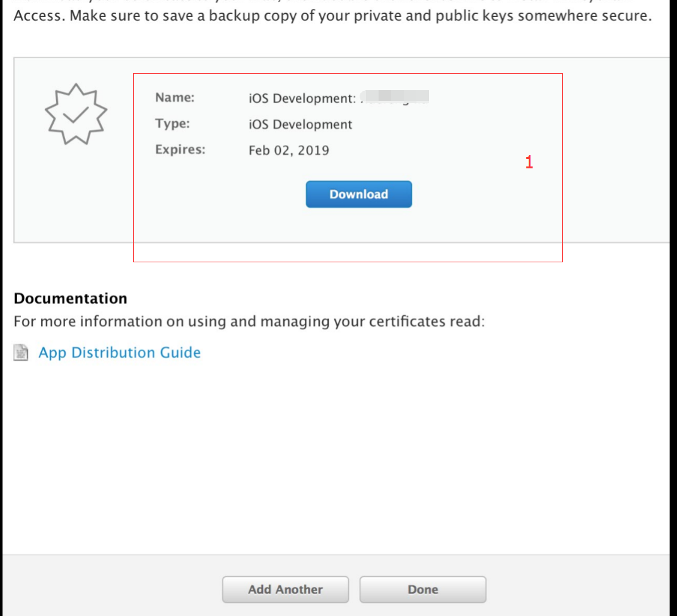
Task: Click the blurred certificate owner name
Action: click(396, 97)
